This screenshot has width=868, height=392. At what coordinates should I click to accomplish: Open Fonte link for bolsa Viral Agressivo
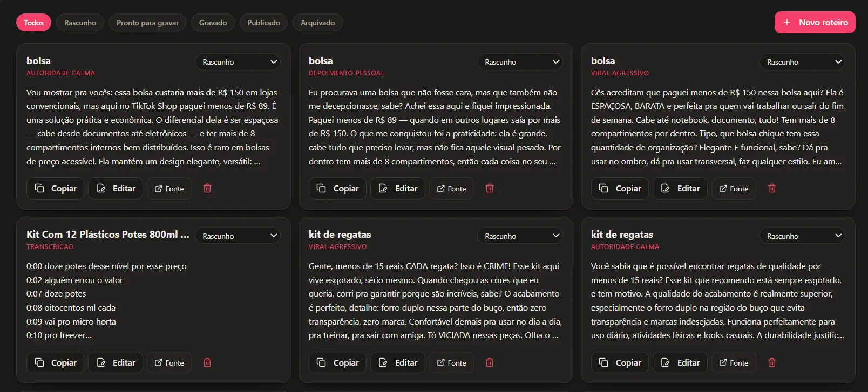coord(734,188)
